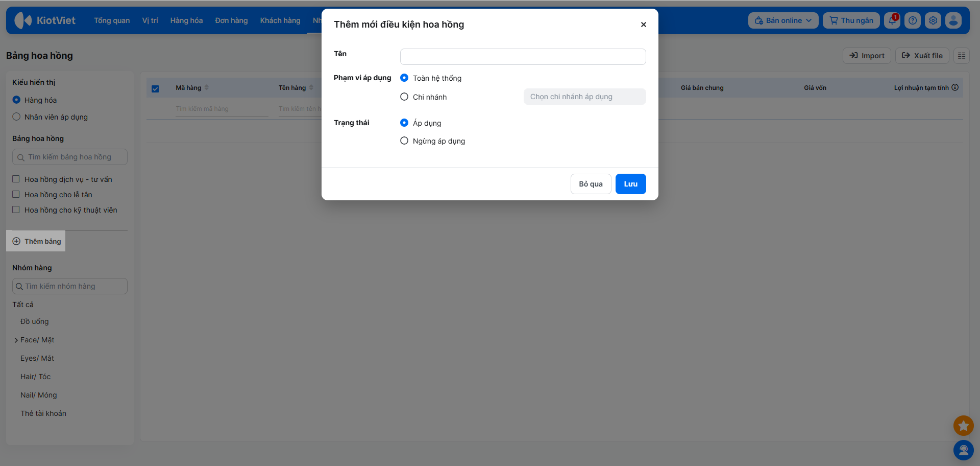Open the settings gear icon
This screenshot has width=980, height=466.
click(x=933, y=20)
